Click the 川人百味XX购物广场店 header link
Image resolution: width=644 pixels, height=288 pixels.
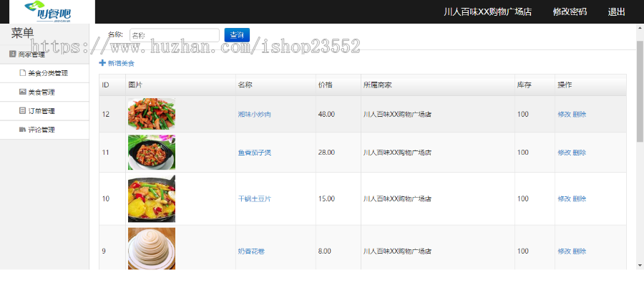tap(487, 12)
